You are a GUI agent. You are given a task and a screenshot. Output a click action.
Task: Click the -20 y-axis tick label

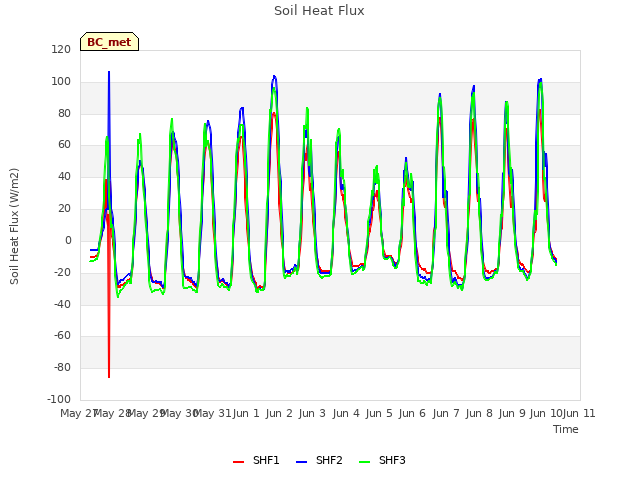pos(62,272)
